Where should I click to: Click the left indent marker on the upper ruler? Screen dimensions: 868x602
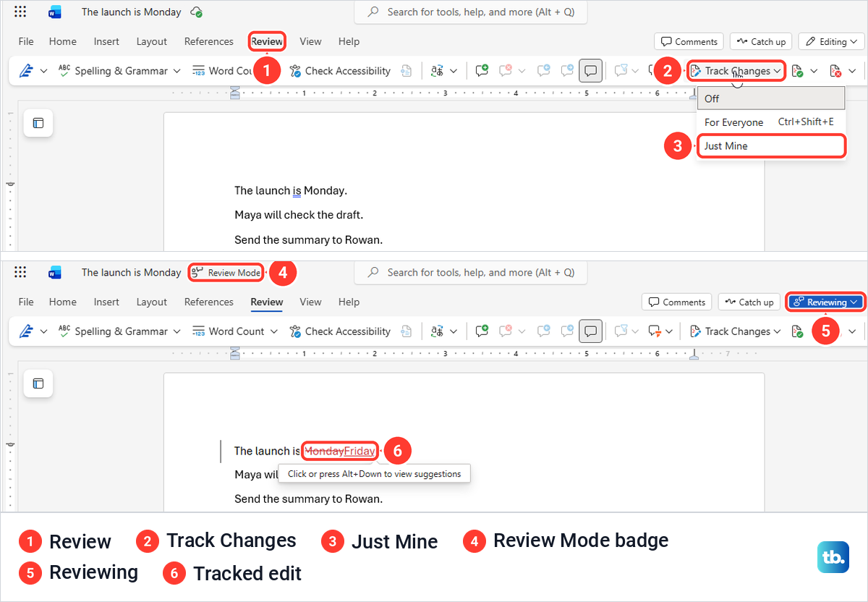pyautogui.click(x=234, y=93)
